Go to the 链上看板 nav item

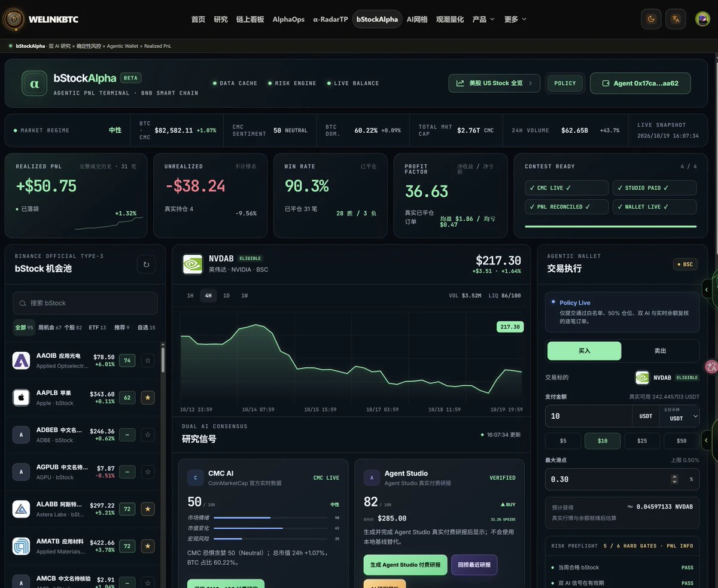coord(250,19)
